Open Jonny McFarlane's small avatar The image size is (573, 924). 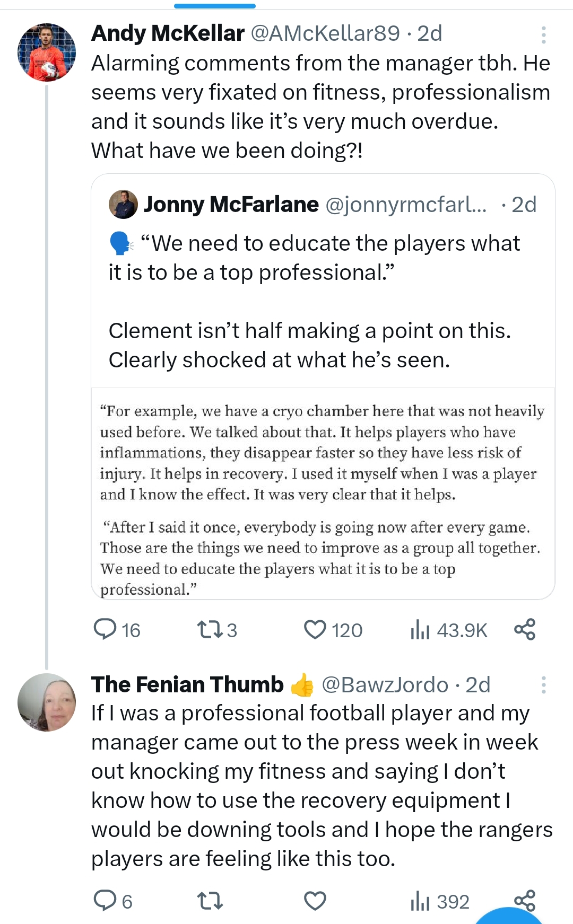123,205
